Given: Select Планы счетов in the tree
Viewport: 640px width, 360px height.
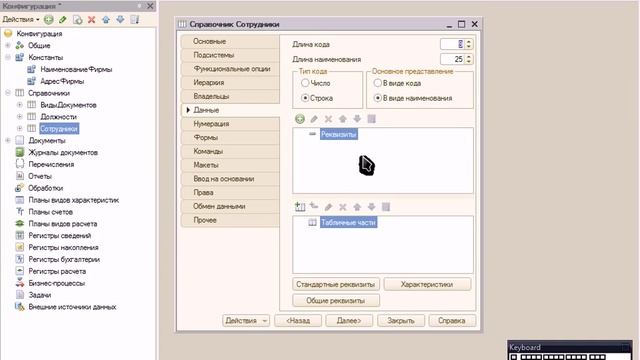Looking at the screenshot, I should [x=50, y=212].
